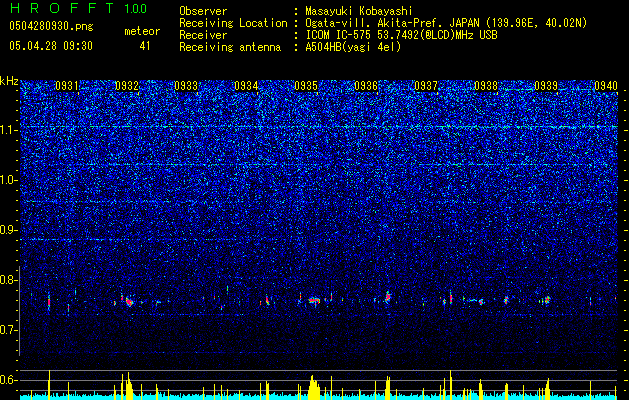The image size is (629, 400).
Task: Select the 0933 time marker
Action: [x=187, y=86]
